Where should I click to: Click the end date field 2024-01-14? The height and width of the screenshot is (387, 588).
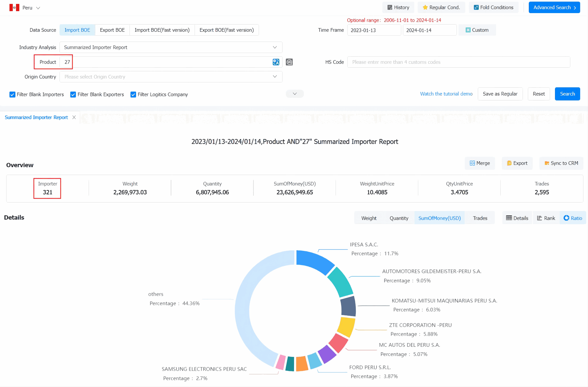click(429, 30)
